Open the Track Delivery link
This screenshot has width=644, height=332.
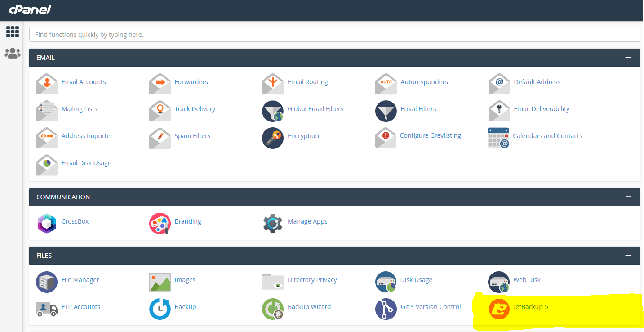click(195, 109)
